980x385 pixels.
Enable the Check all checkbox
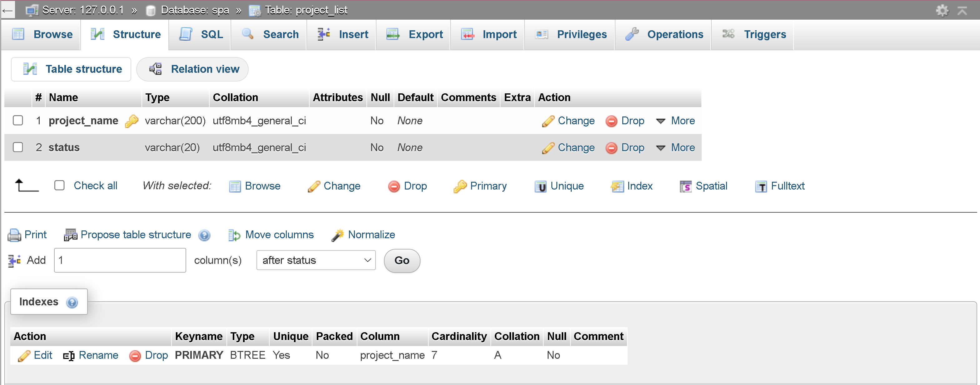[x=59, y=186]
